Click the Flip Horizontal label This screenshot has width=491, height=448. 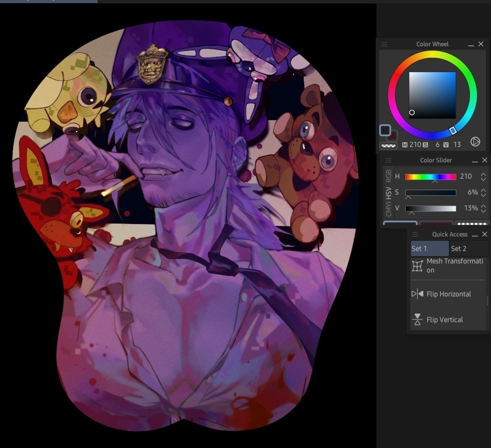coord(449,294)
